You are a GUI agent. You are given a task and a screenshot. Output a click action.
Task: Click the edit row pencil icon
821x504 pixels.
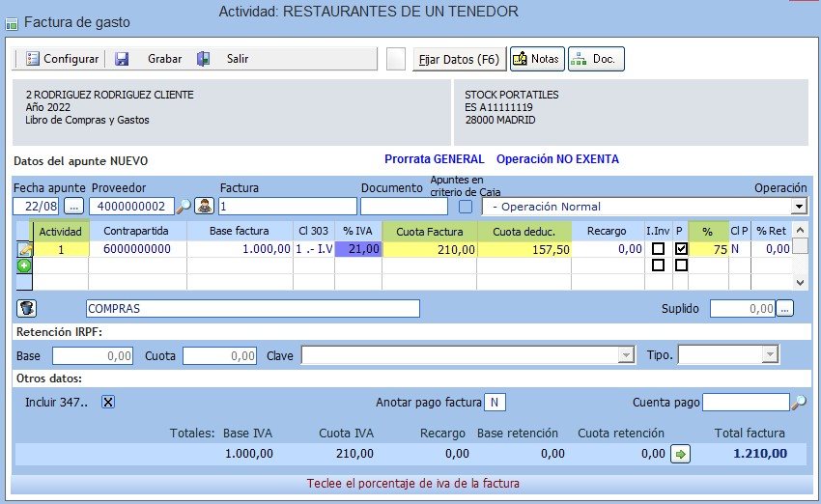[x=24, y=249]
